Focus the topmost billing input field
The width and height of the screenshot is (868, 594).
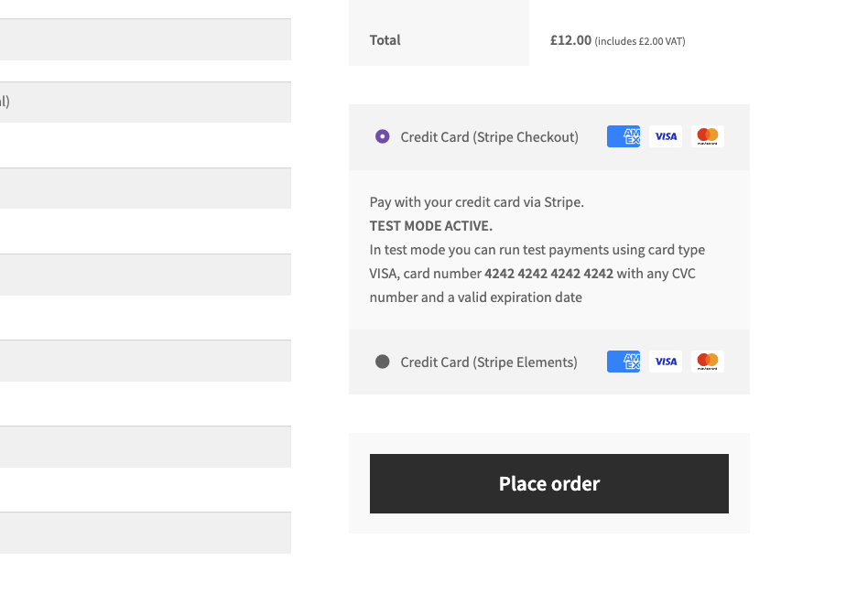tap(146, 40)
